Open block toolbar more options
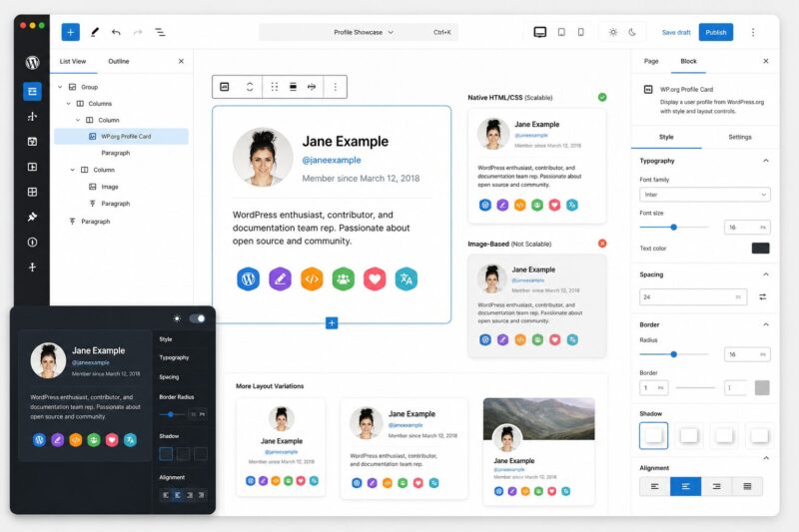The height and width of the screenshot is (532, 799). [336, 87]
